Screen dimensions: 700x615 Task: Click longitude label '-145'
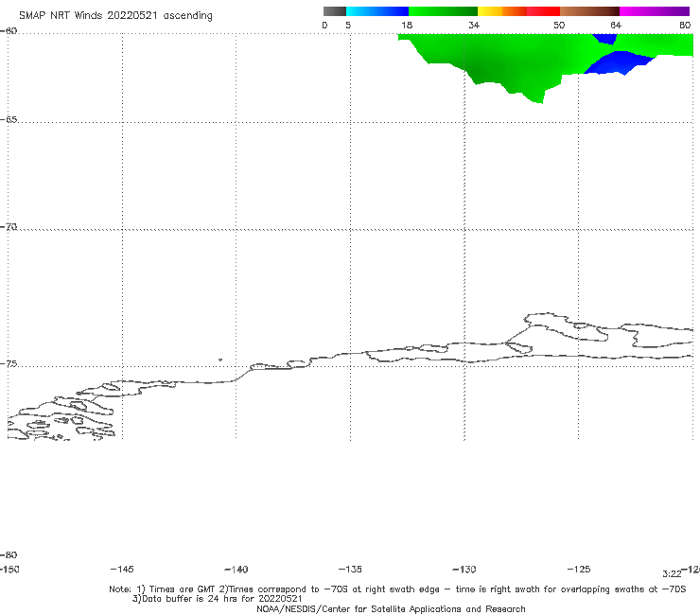122,569
